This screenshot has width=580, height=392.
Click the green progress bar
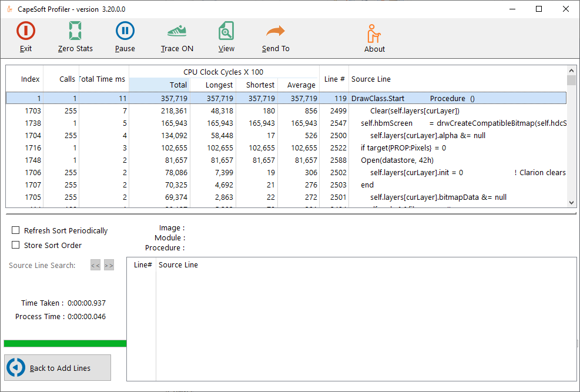coord(65,343)
